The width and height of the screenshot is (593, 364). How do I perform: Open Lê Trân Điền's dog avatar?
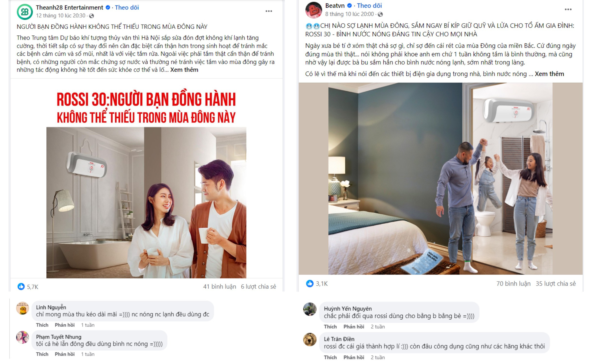point(310,339)
